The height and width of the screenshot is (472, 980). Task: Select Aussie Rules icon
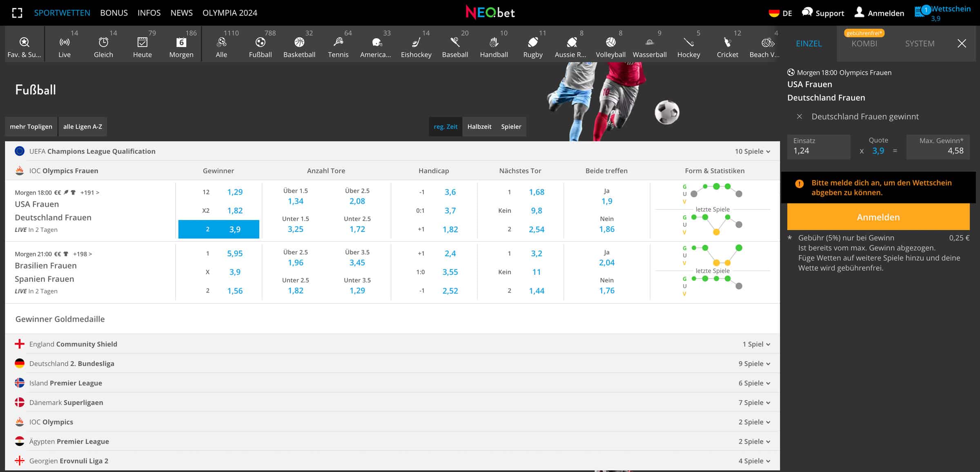point(572,42)
